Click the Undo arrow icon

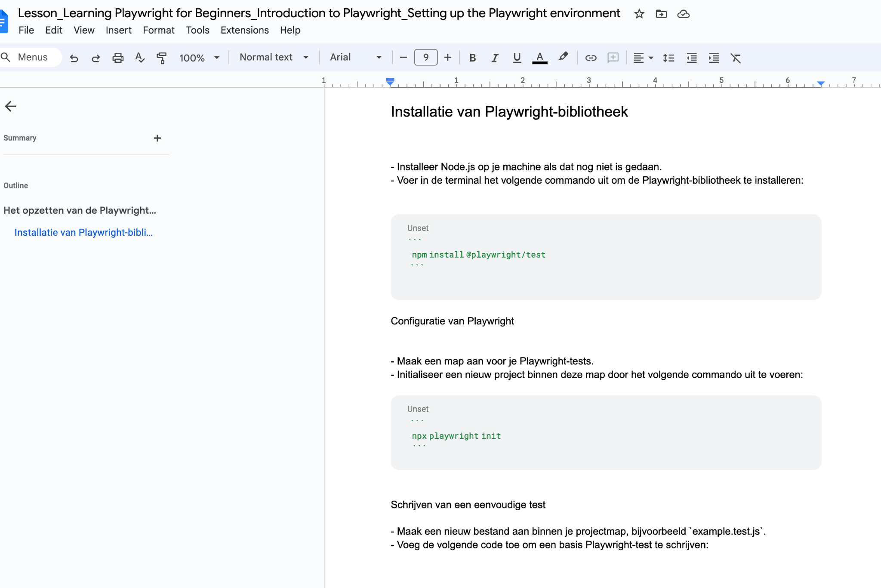[x=74, y=58]
